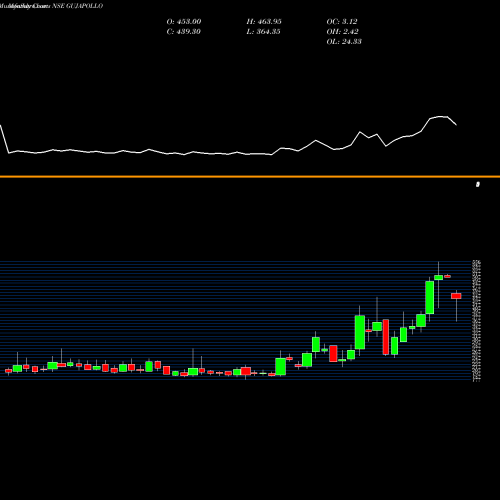Select the open value O: 453.00
Screen dimensions: 500x500
pos(184,21)
